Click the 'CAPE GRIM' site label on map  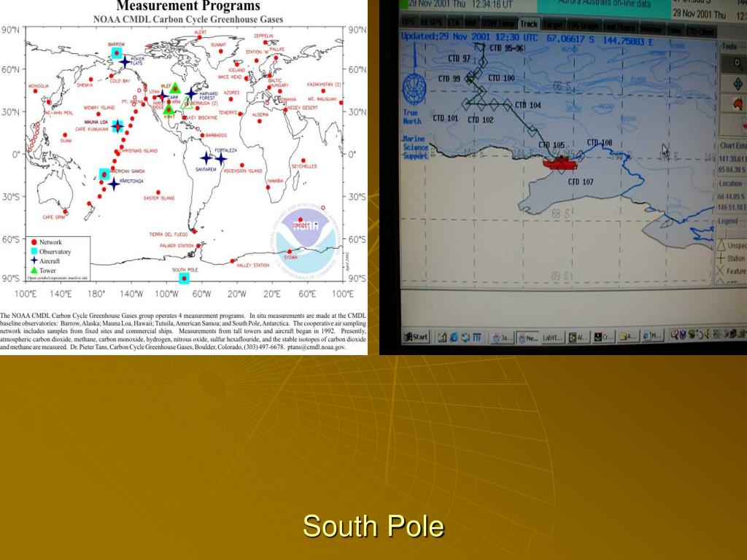pos(54,217)
